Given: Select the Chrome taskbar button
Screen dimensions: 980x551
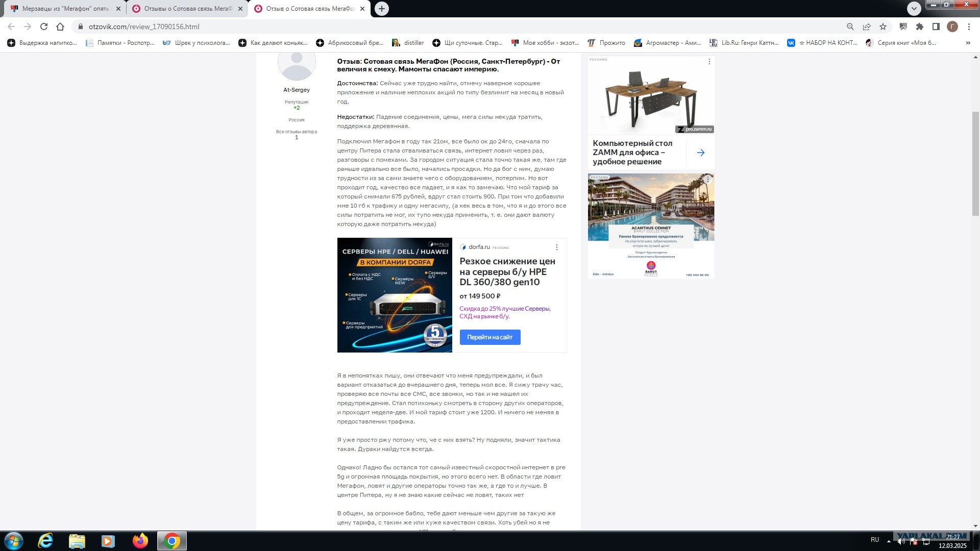Looking at the screenshot, I should tap(172, 541).
